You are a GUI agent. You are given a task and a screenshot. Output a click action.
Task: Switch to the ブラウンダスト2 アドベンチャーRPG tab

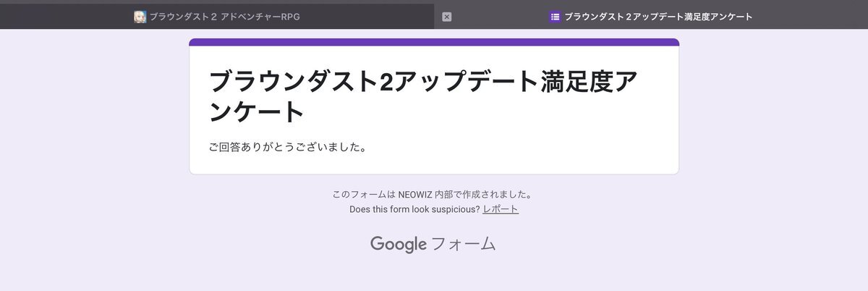[217, 17]
